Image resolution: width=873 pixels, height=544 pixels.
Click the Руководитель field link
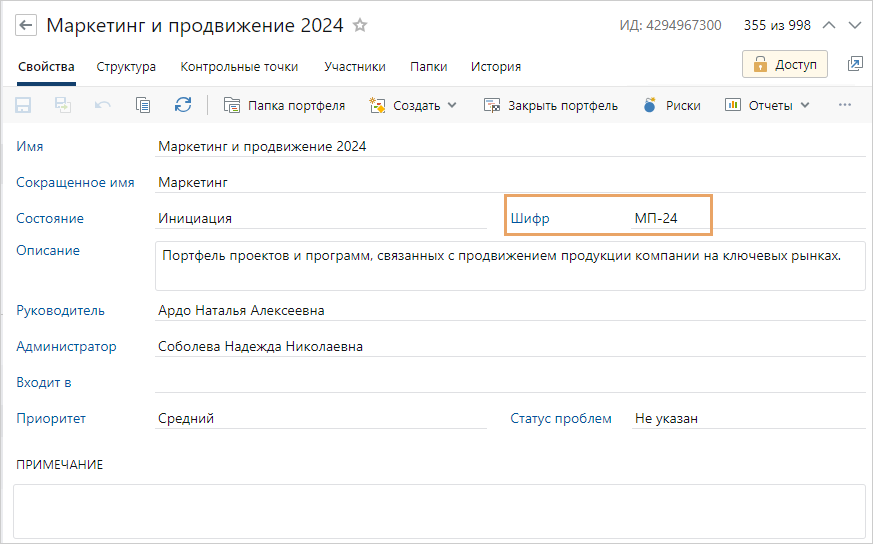pyautogui.click(x=60, y=311)
